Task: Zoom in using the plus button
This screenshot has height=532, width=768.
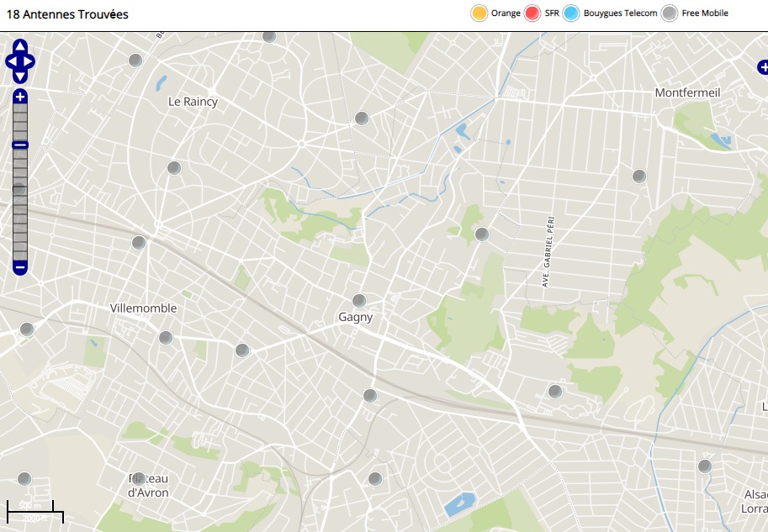Action: pos(20,97)
